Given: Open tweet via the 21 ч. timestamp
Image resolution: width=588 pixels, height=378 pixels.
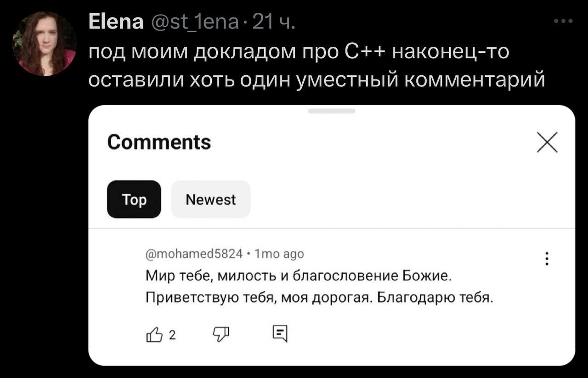Looking at the screenshot, I should [274, 22].
